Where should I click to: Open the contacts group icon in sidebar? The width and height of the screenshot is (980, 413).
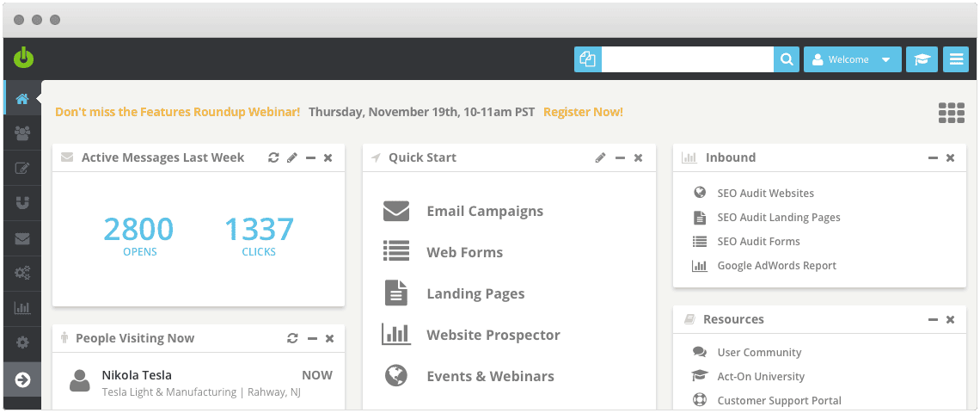22,133
